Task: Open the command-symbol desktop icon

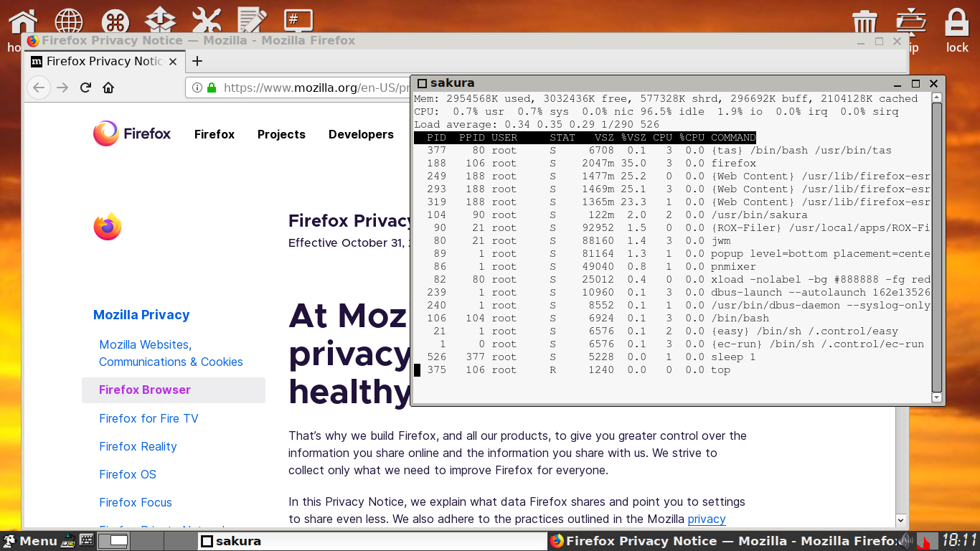Action: (116, 22)
